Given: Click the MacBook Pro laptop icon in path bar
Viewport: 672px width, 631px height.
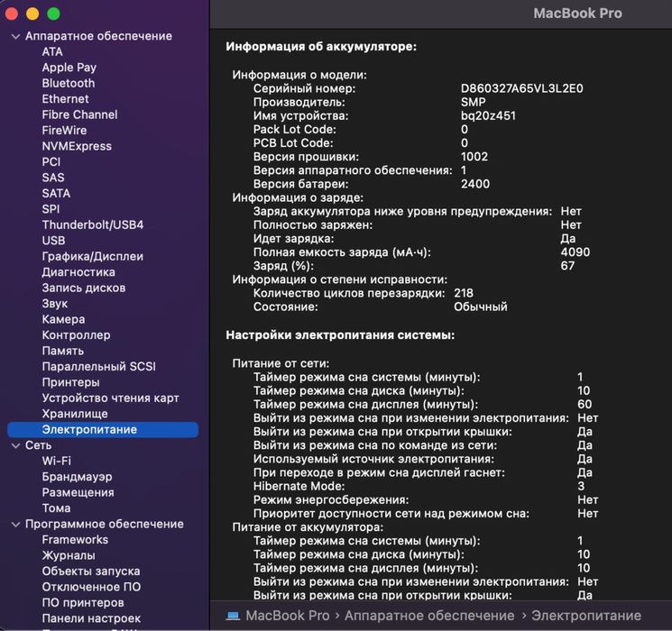Looking at the screenshot, I should click(233, 616).
